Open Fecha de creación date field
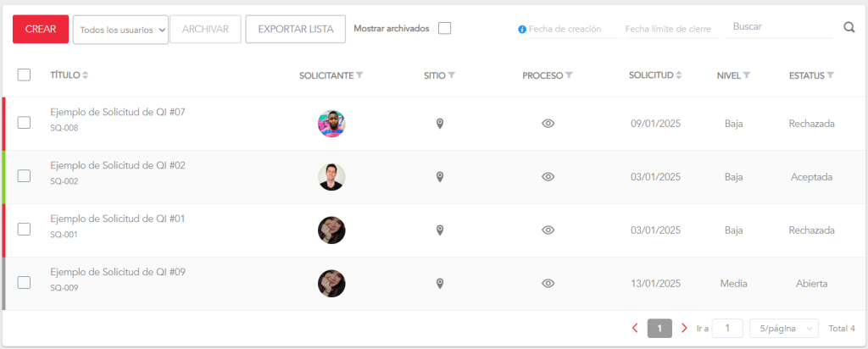 [569, 29]
